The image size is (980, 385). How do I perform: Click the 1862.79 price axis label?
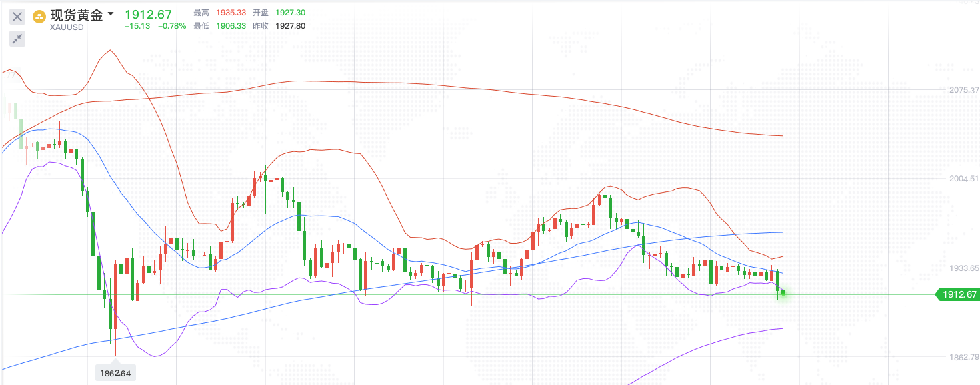point(964,356)
